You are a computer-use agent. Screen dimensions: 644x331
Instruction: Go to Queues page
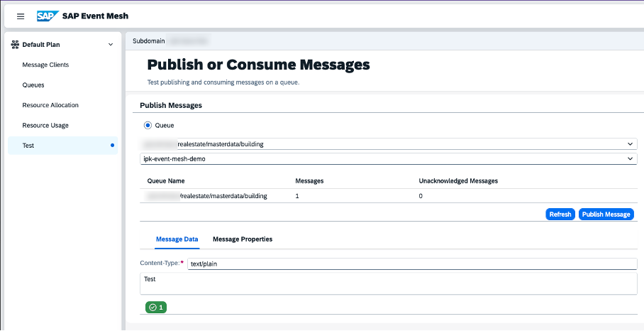33,85
